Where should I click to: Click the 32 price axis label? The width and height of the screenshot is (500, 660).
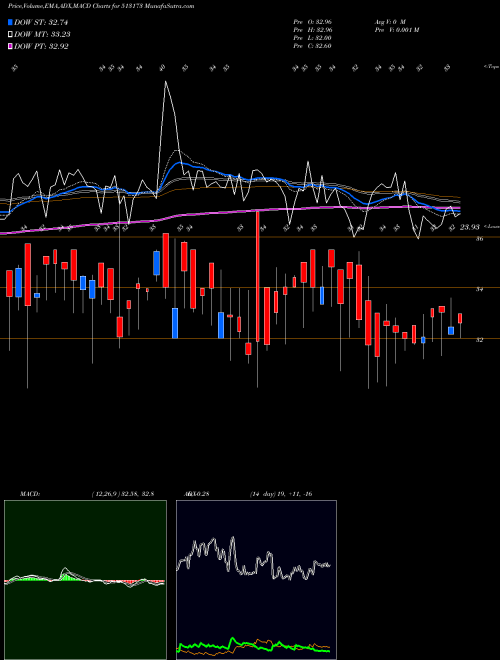(x=479, y=340)
